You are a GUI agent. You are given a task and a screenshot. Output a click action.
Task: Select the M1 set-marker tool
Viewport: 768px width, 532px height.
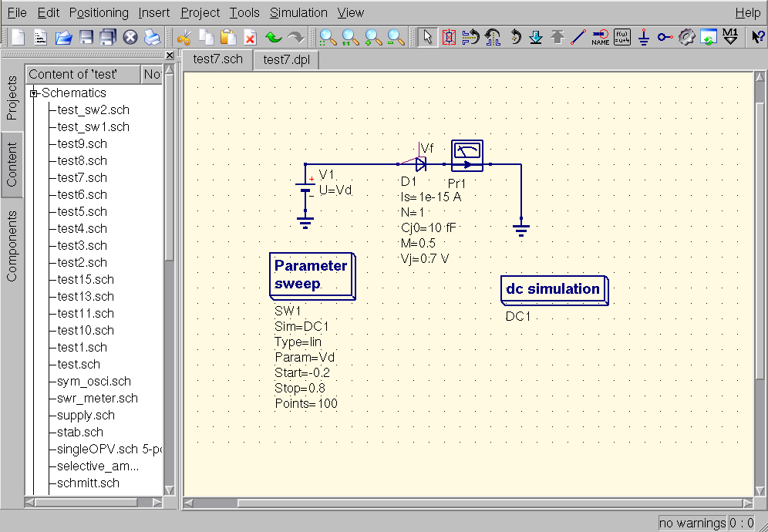[x=730, y=37]
